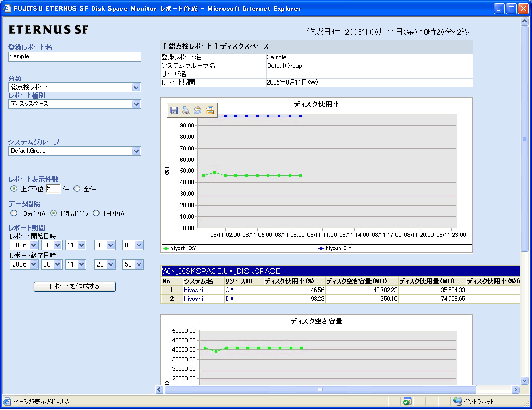
Task: Click the 登録レポート名 field containing Sample
Action: click(x=75, y=57)
